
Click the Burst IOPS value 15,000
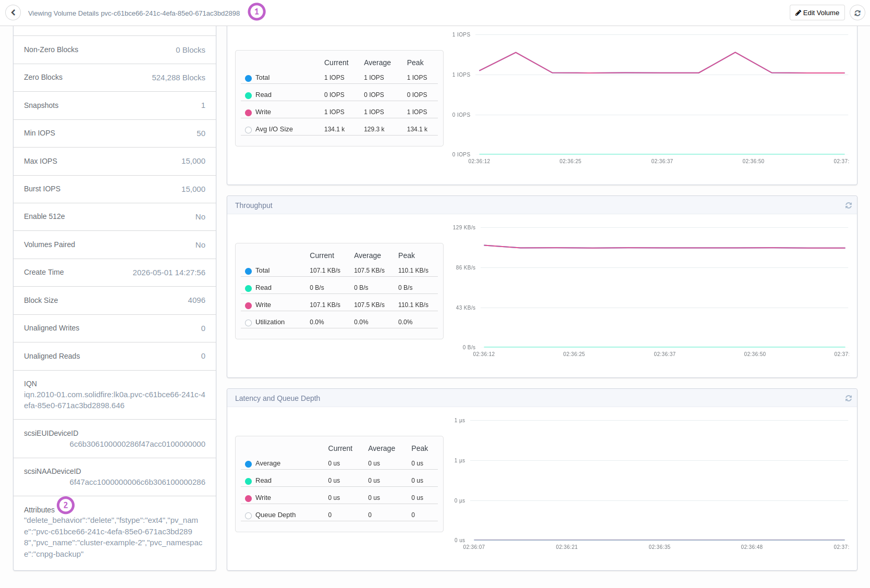coord(193,189)
